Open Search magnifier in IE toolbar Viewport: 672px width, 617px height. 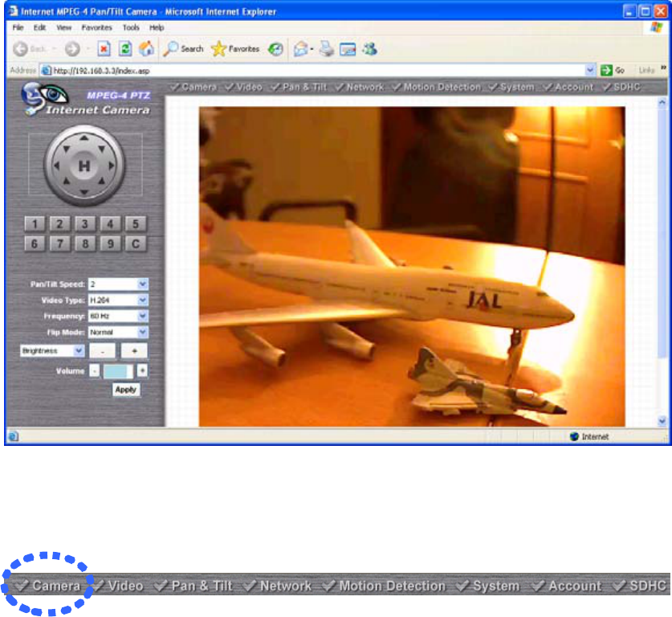coord(183,49)
